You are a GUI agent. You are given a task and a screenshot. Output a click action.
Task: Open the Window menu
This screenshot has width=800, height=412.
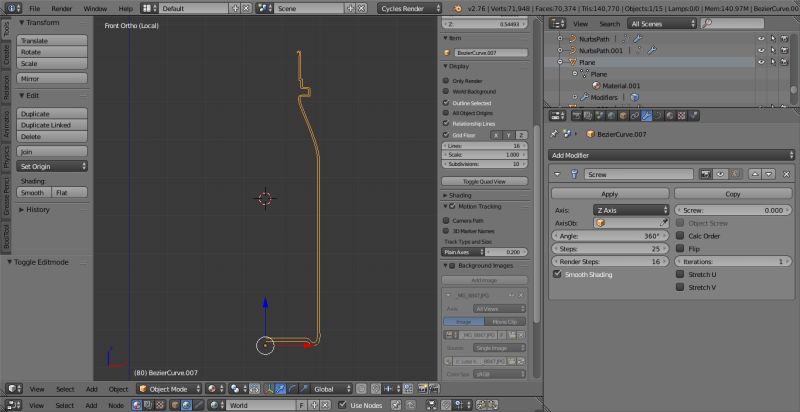95,9
